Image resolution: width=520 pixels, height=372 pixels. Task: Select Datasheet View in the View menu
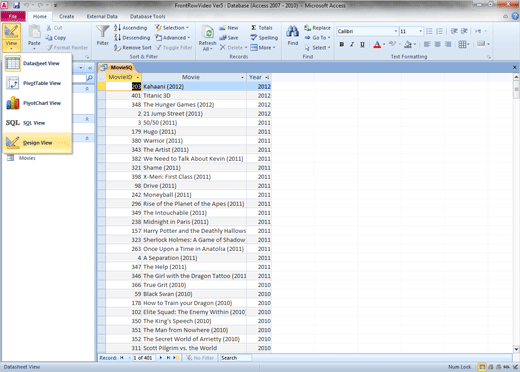[37, 63]
